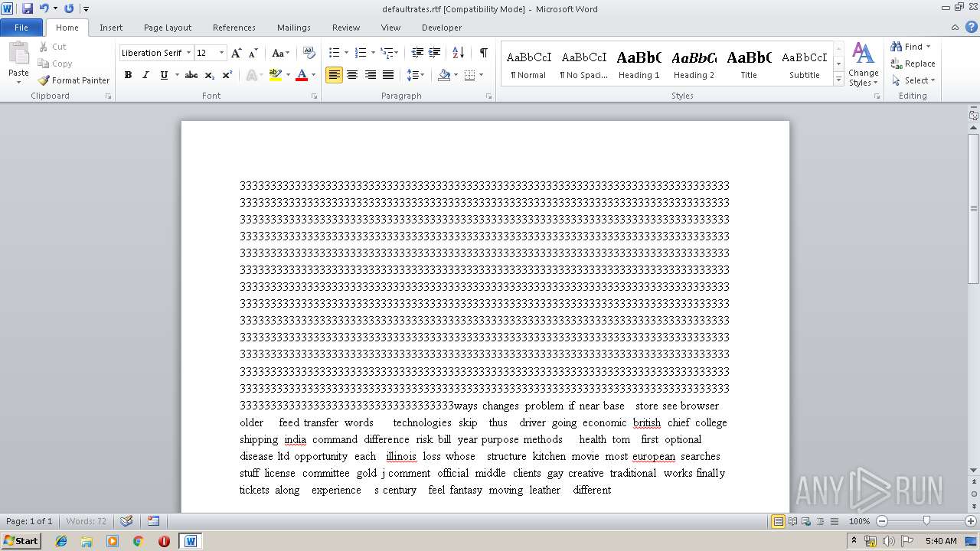This screenshot has width=980, height=551.
Task: Apply the Title style
Action: tap(749, 64)
